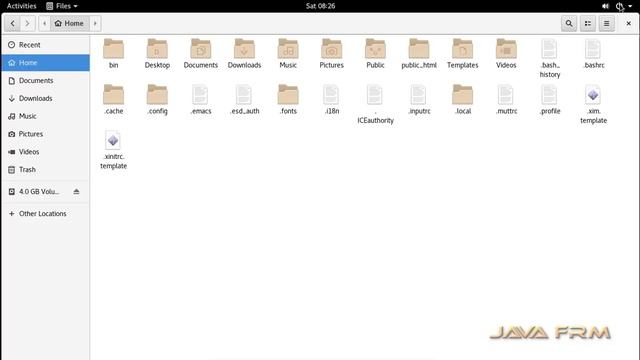Select Recent in the sidebar
This screenshot has height=360, width=640.
(x=45, y=45)
